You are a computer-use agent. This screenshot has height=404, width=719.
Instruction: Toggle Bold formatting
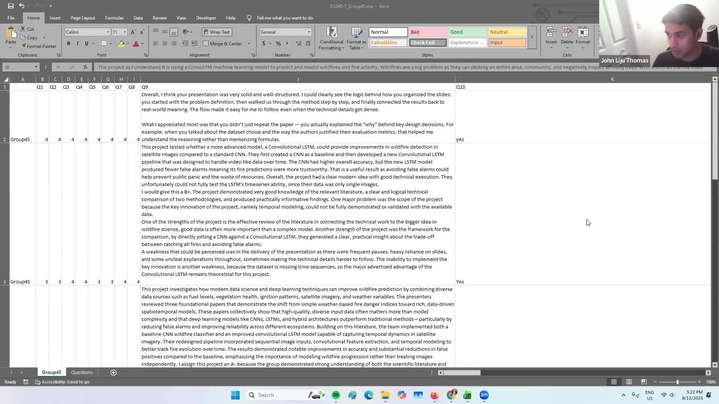click(x=69, y=44)
